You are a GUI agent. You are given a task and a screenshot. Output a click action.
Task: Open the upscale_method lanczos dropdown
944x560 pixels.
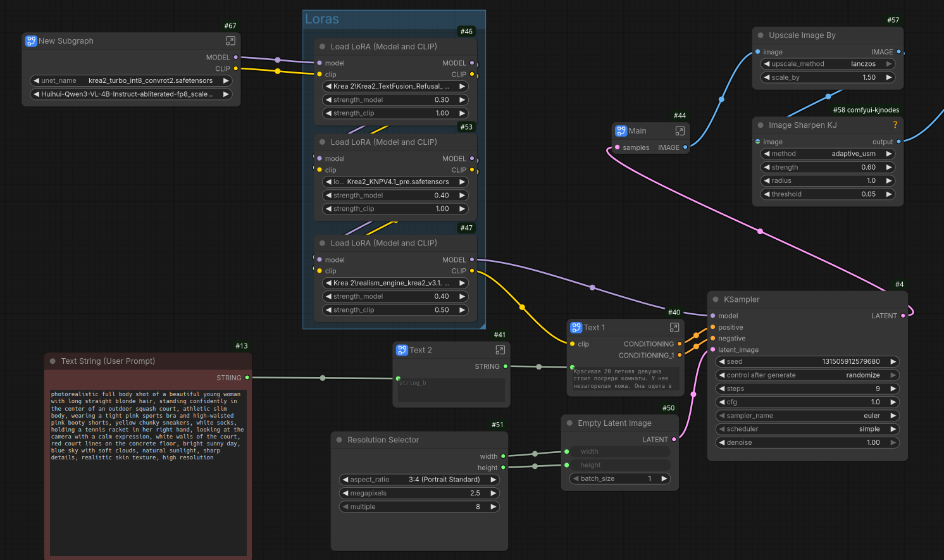click(x=828, y=64)
